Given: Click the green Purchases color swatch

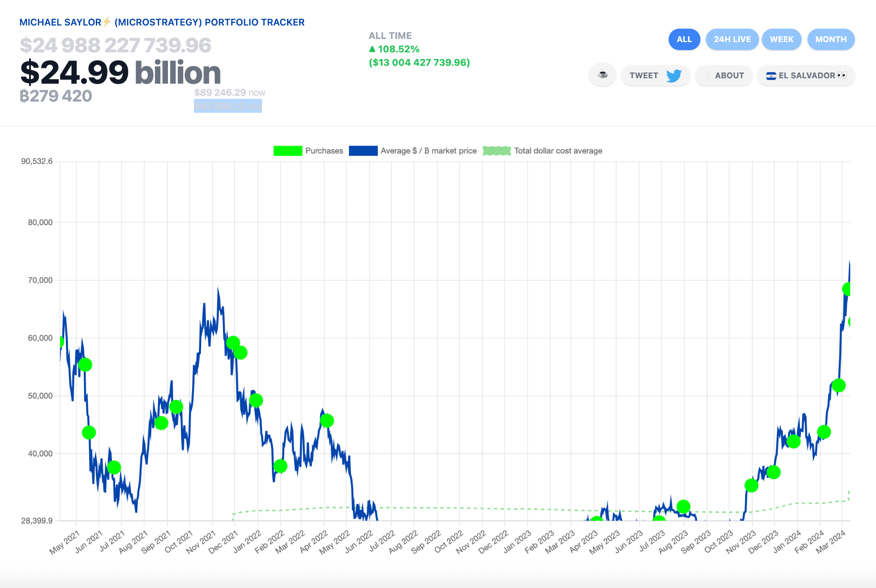Looking at the screenshot, I should 288,151.
